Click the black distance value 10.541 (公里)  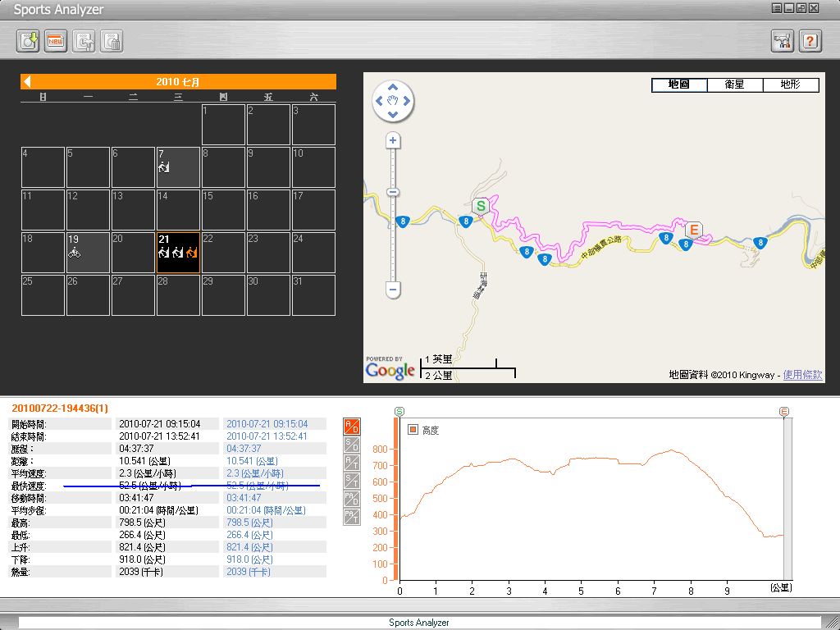click(x=144, y=461)
